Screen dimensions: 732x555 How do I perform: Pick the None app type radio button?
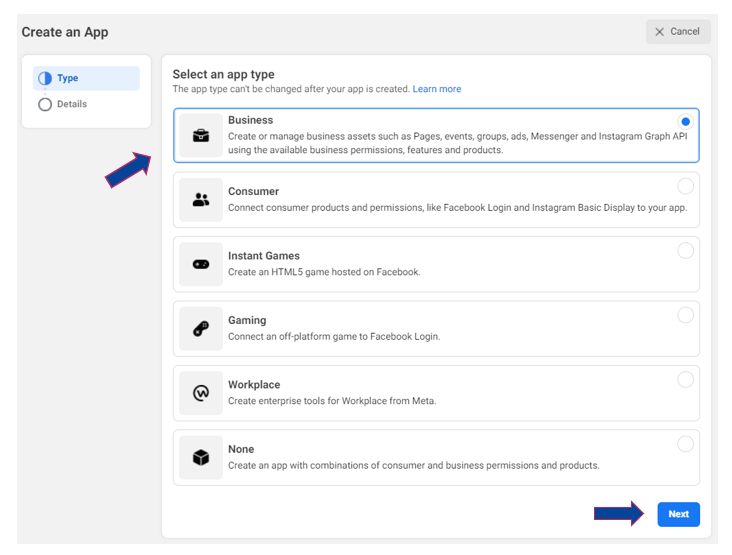click(685, 444)
